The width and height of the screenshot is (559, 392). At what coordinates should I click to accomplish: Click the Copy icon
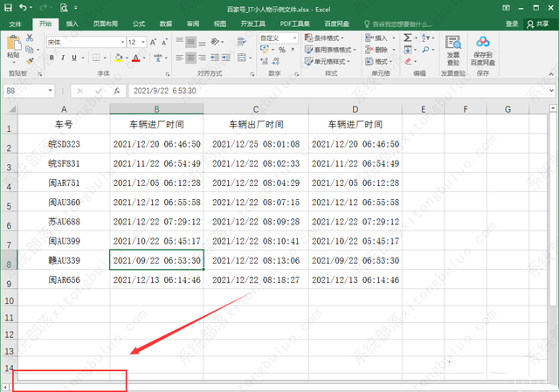30,49
